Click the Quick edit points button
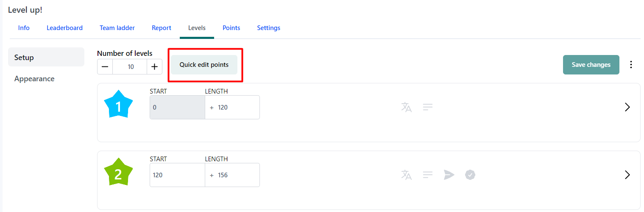This screenshot has width=644, height=212. [x=204, y=65]
